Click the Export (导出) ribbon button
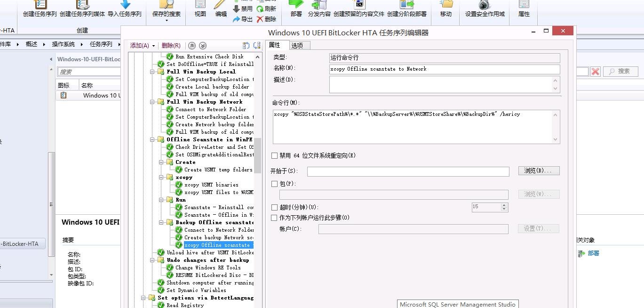The image size is (644, 308). [x=243, y=19]
